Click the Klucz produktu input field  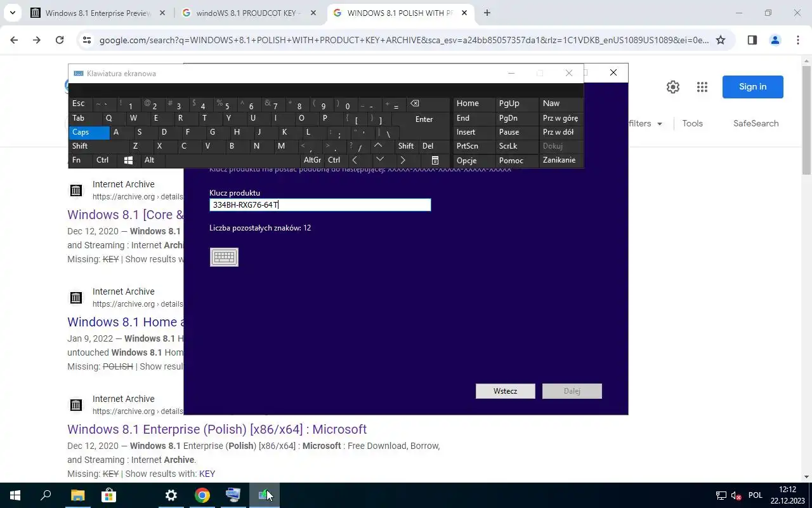pyautogui.click(x=320, y=204)
